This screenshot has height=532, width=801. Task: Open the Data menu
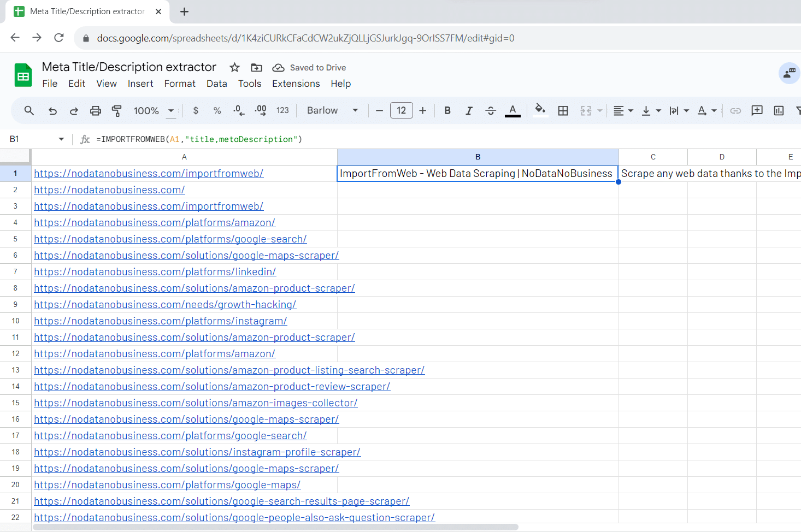coord(216,84)
